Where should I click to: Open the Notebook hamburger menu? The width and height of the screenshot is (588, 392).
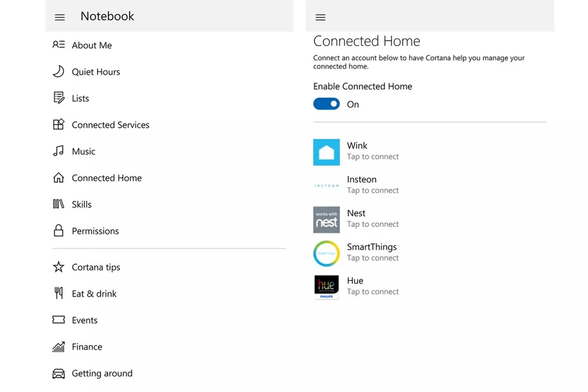[59, 17]
